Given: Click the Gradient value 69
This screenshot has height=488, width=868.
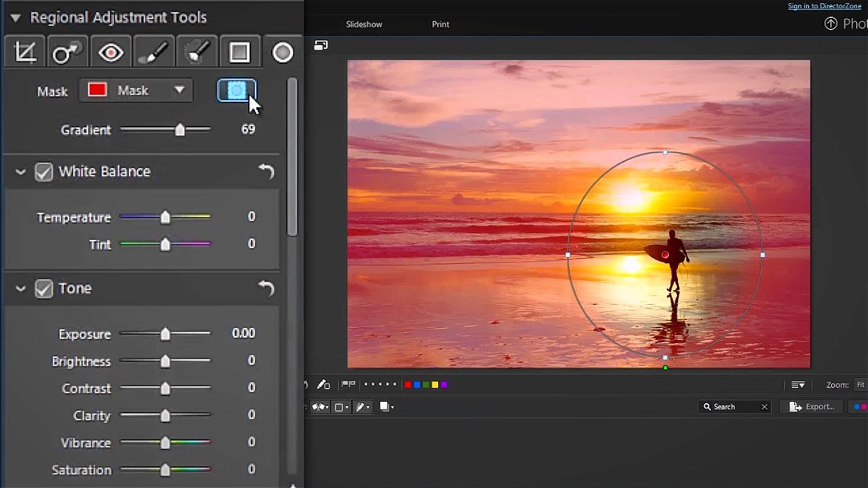Looking at the screenshot, I should point(248,129).
